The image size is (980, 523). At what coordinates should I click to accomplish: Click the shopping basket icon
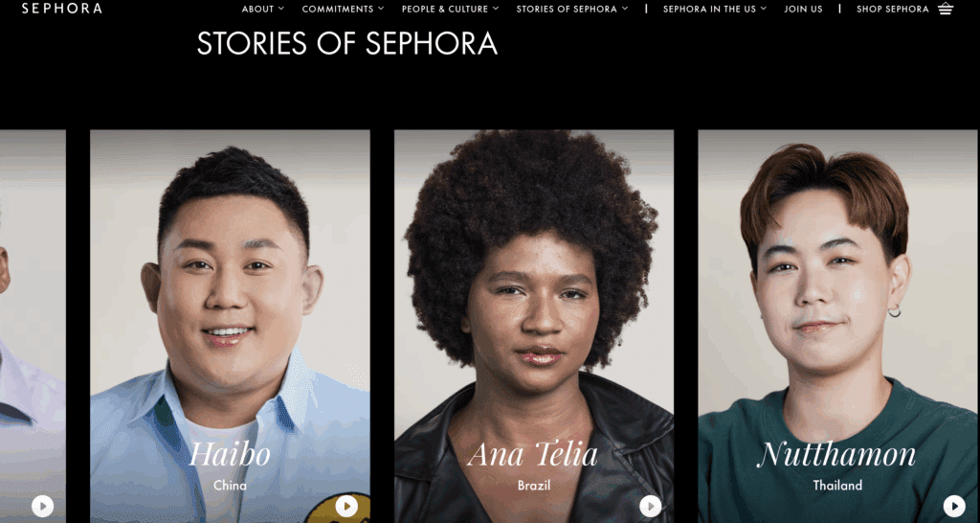point(946,9)
